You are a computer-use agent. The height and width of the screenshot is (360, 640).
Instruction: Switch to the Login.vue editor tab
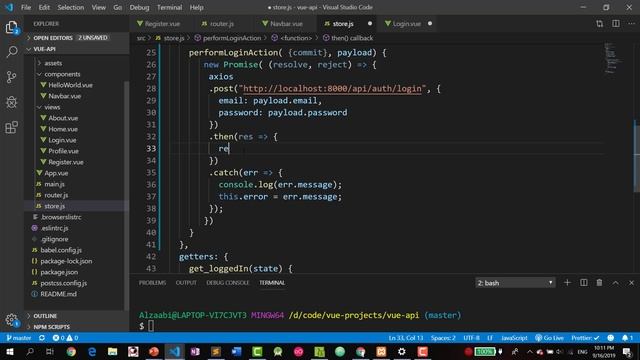tap(406, 24)
